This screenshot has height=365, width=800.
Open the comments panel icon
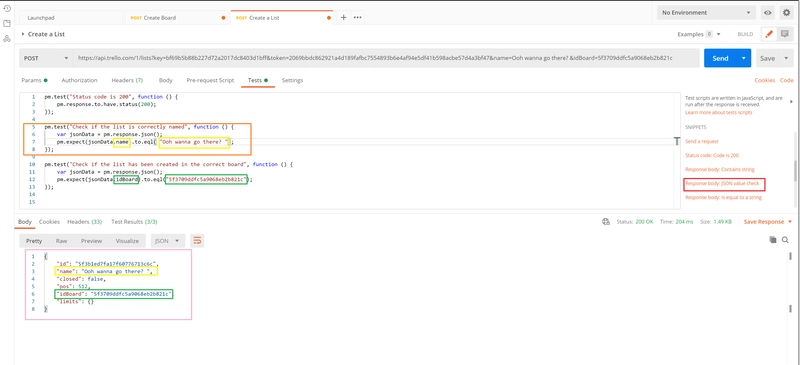[784, 34]
